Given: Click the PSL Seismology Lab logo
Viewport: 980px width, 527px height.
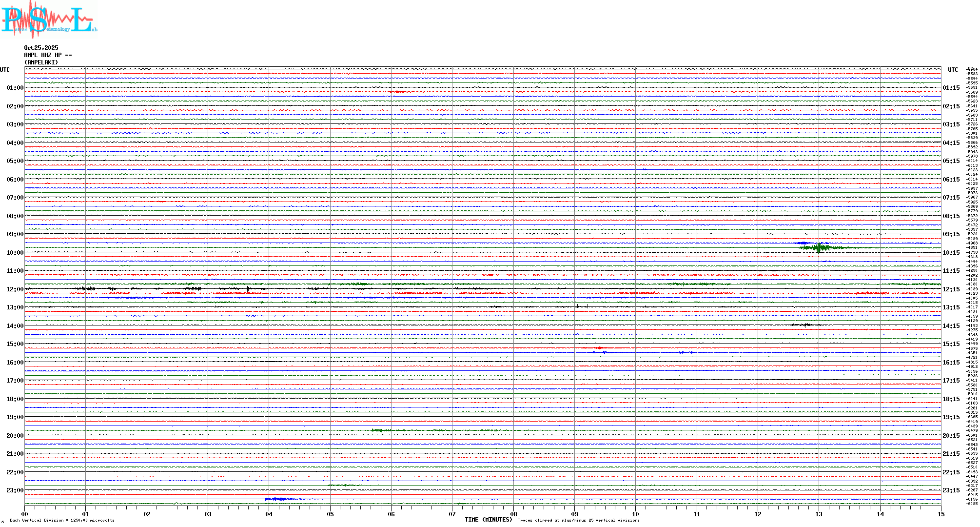Looking at the screenshot, I should (48, 20).
